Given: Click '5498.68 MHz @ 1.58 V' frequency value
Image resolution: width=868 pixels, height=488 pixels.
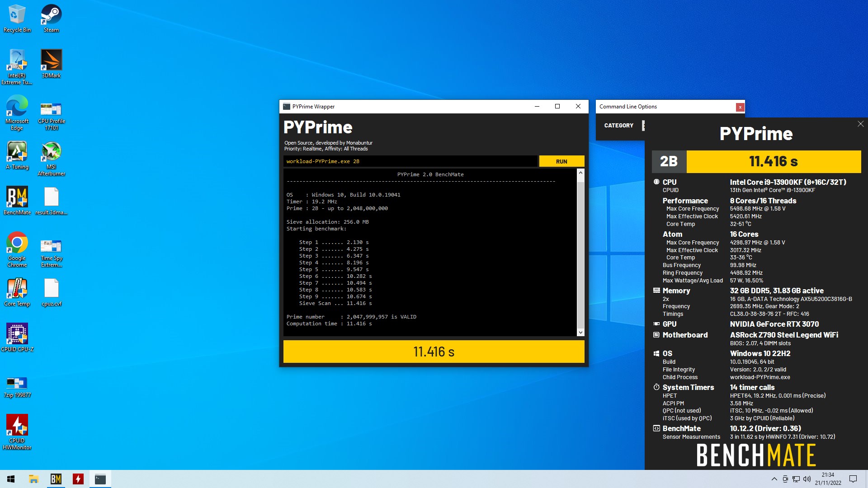Looking at the screenshot, I should click(758, 209).
